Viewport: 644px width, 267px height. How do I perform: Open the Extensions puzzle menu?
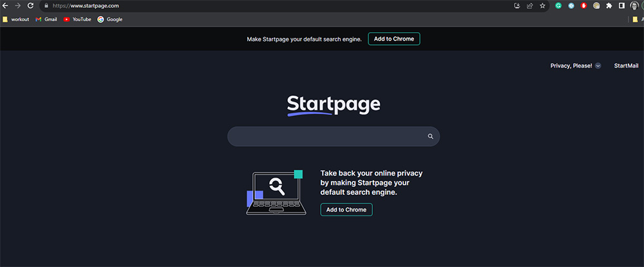(609, 6)
